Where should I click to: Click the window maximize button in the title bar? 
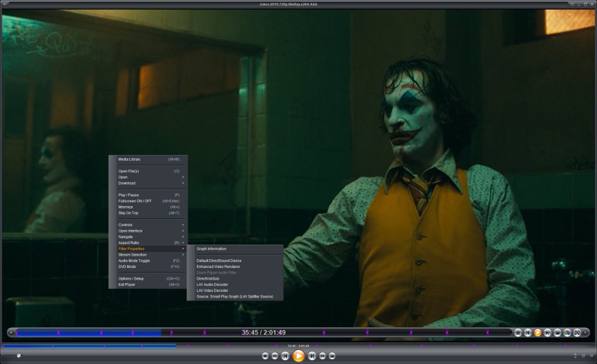click(585, 4)
